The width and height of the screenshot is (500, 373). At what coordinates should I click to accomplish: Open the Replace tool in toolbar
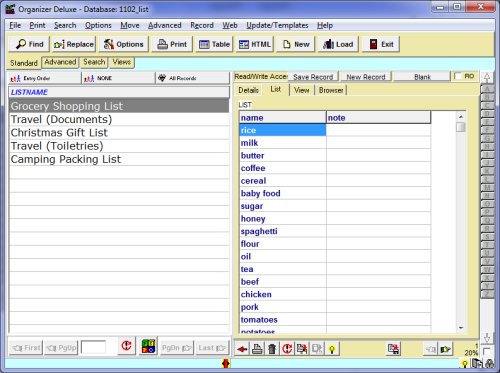pyautogui.click(x=74, y=44)
